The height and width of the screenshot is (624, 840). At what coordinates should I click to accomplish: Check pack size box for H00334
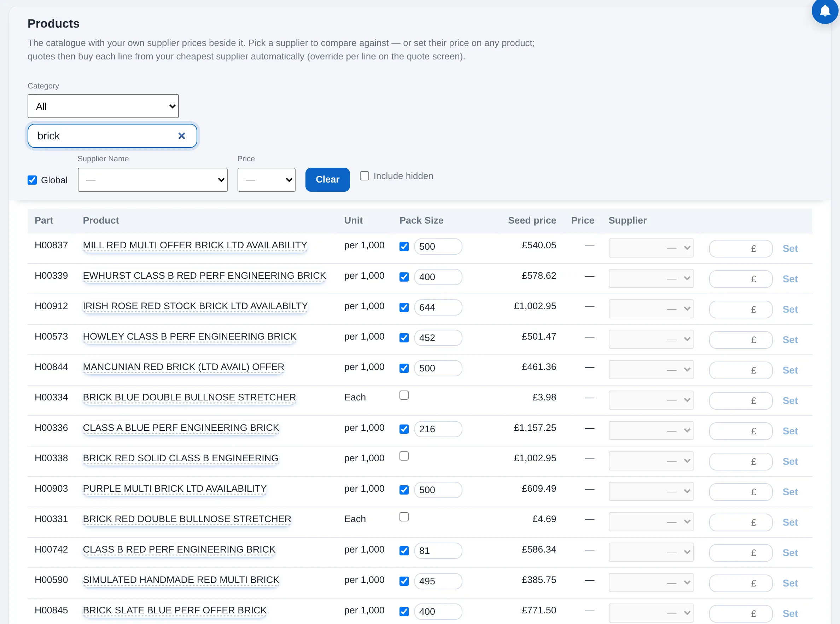pyautogui.click(x=404, y=395)
